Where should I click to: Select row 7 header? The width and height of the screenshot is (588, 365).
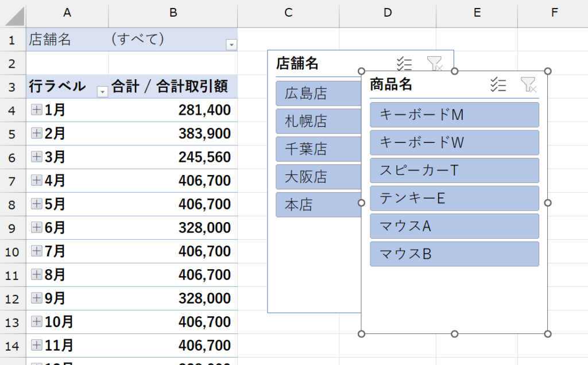pyautogui.click(x=13, y=181)
